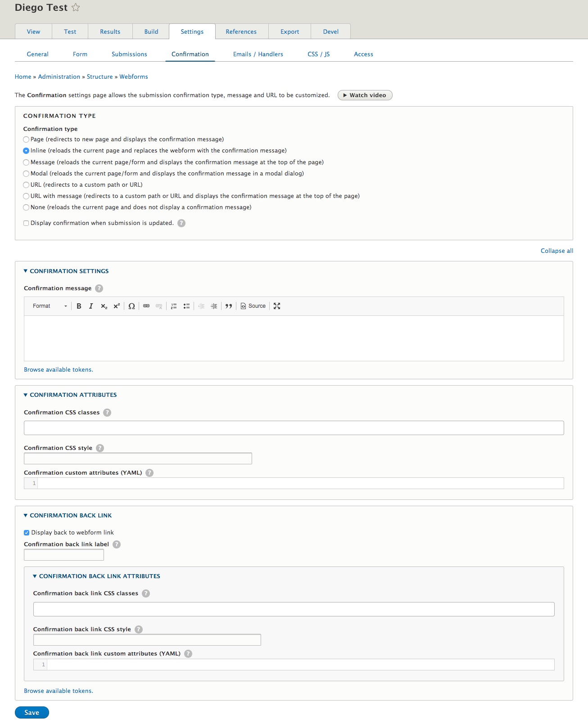
Task: Uncheck Display back to webform link
Action: tap(27, 533)
